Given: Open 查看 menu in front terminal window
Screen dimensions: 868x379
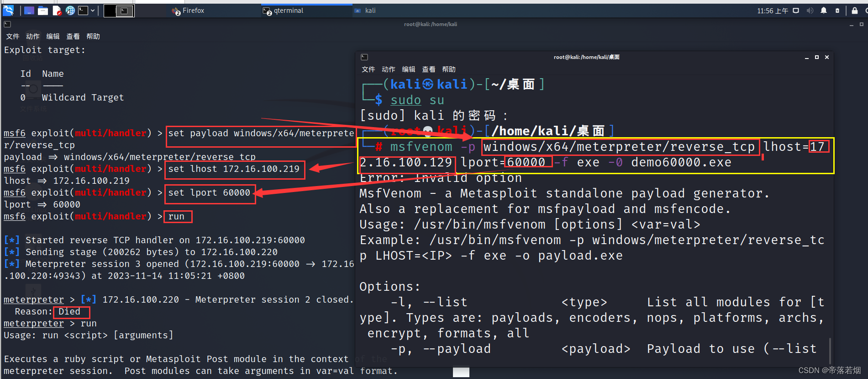Looking at the screenshot, I should coord(429,69).
